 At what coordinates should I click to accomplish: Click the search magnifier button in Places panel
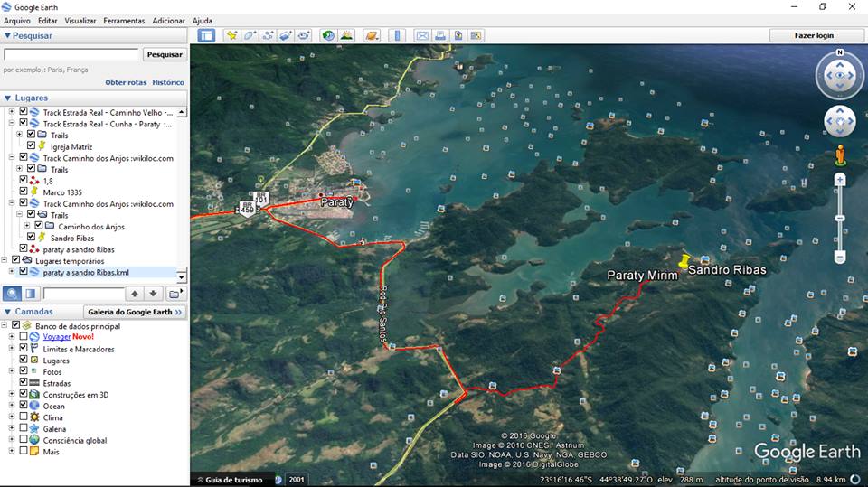pyautogui.click(x=12, y=294)
